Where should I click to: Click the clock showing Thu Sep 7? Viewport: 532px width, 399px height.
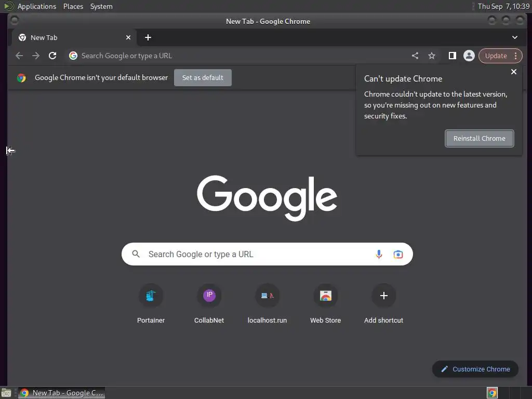pyautogui.click(x=503, y=6)
